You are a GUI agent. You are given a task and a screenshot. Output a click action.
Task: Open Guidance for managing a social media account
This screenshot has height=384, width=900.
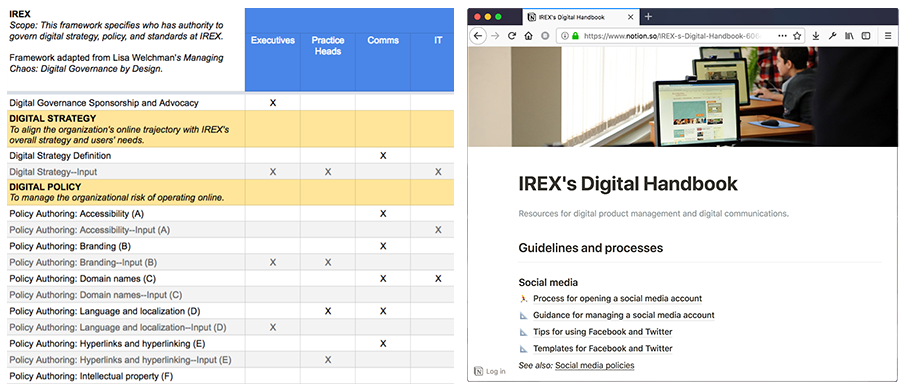(624, 315)
